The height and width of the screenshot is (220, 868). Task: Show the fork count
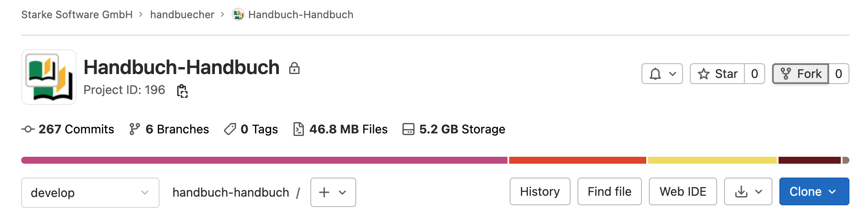coord(839,74)
